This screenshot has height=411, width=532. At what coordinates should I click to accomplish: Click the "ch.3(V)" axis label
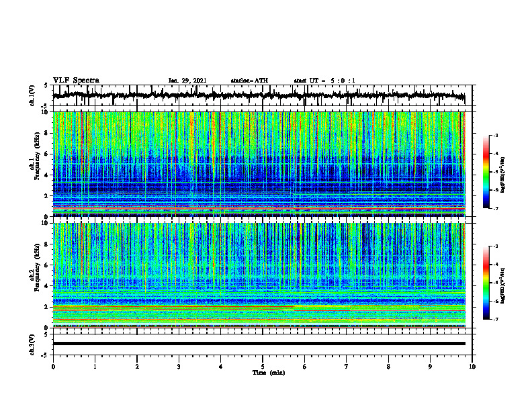coord(32,345)
